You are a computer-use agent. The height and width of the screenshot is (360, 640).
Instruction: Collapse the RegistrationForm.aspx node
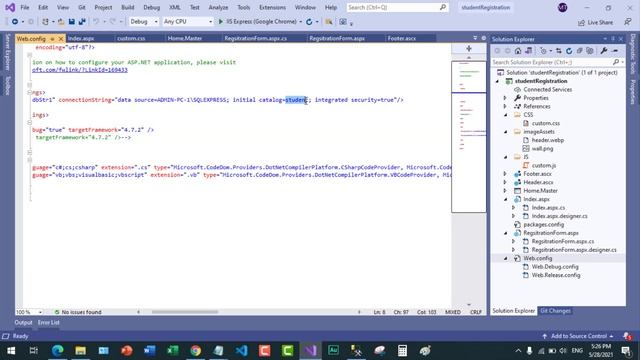click(505, 233)
